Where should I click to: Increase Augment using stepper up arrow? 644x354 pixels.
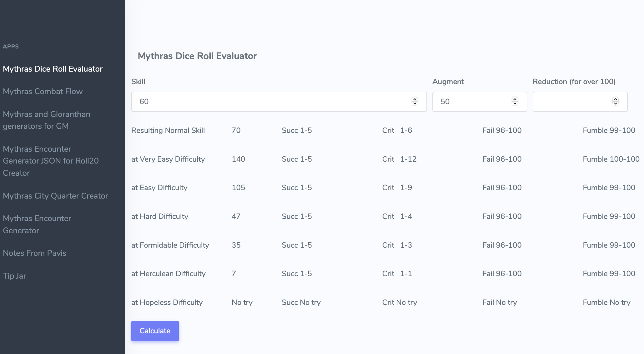[x=515, y=99]
